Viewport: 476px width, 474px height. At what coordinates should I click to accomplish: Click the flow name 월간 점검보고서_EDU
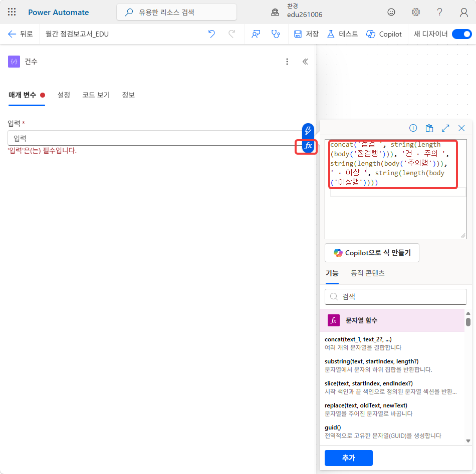pyautogui.click(x=77, y=34)
